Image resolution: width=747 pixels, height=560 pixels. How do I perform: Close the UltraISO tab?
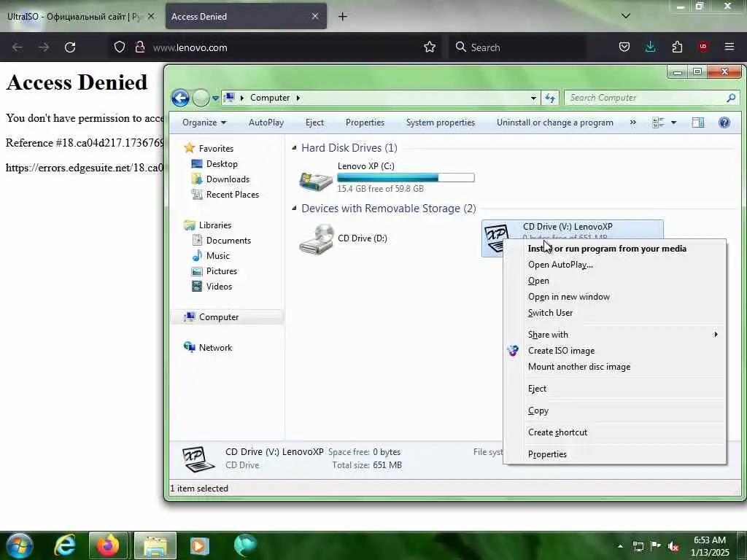click(151, 16)
